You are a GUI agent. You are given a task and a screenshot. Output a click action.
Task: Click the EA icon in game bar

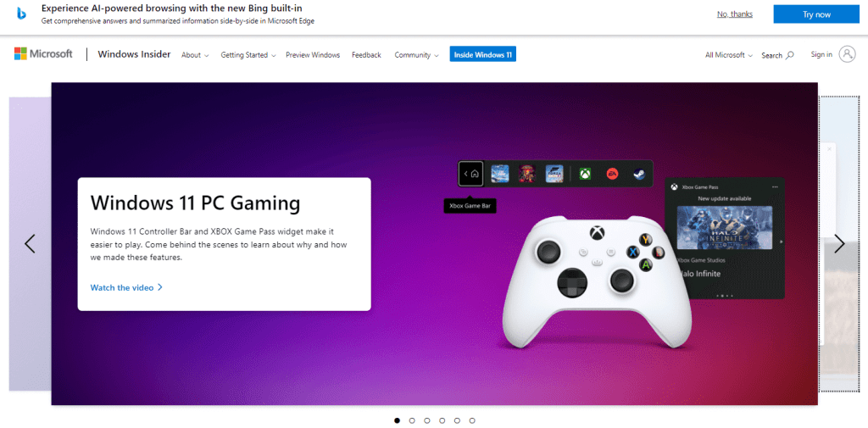tap(611, 174)
